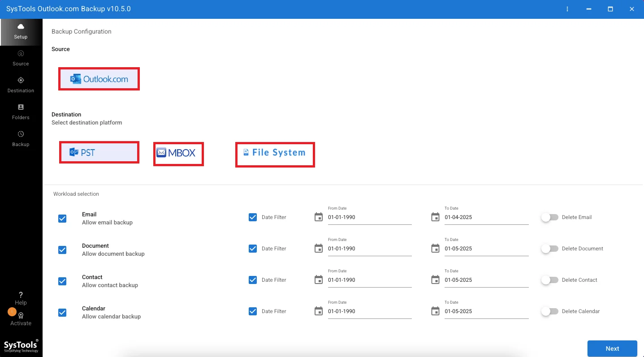Open the three-dot menu in title bar

point(567,9)
